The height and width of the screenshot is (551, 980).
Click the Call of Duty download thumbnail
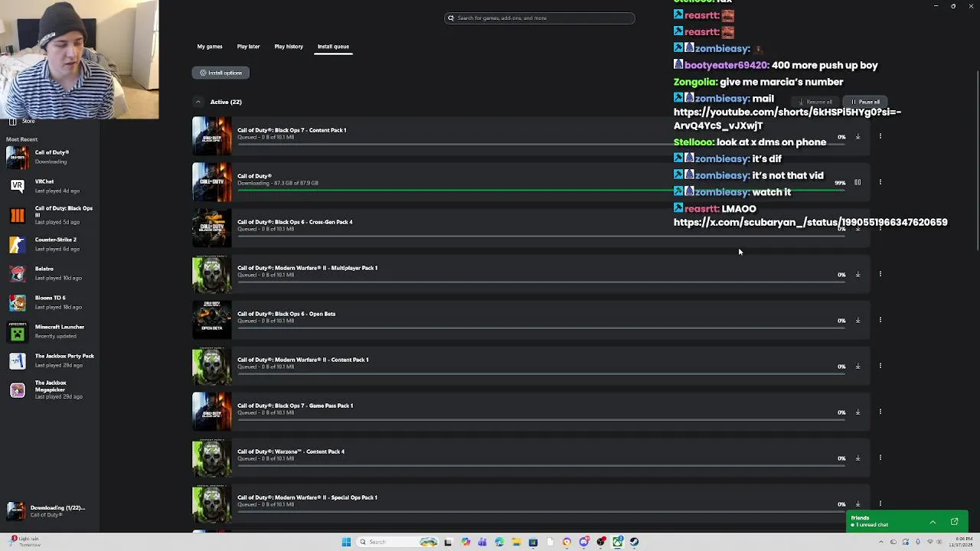211,182
